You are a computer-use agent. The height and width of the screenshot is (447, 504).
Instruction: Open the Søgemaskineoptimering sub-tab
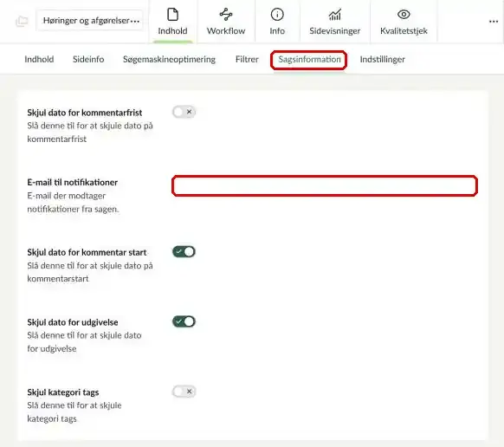[169, 60]
